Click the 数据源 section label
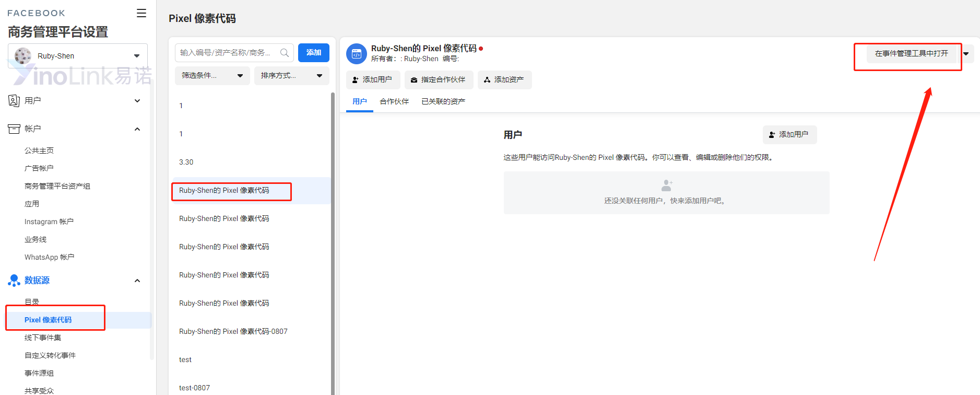 [37, 281]
